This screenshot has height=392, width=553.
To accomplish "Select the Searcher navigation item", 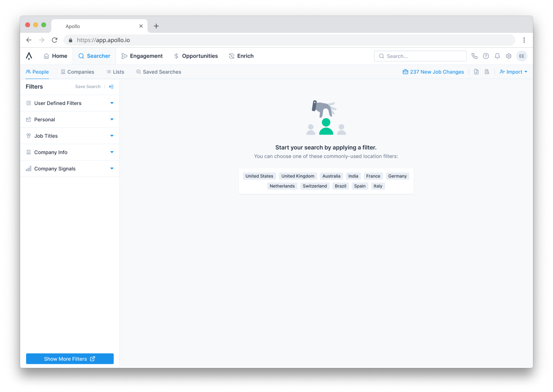I will 94,56.
